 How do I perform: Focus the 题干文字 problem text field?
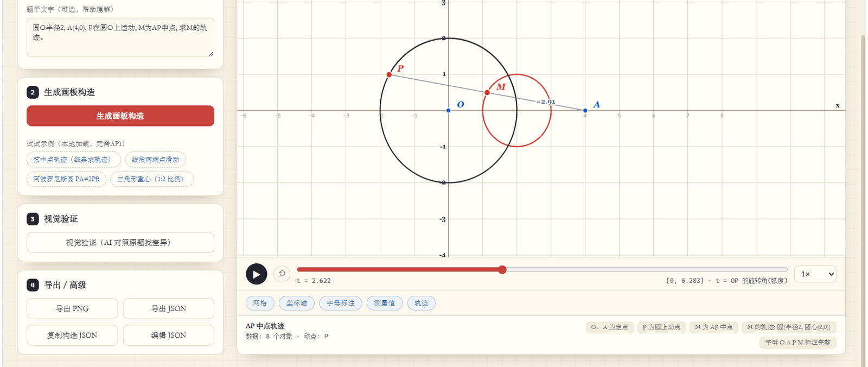[120, 37]
